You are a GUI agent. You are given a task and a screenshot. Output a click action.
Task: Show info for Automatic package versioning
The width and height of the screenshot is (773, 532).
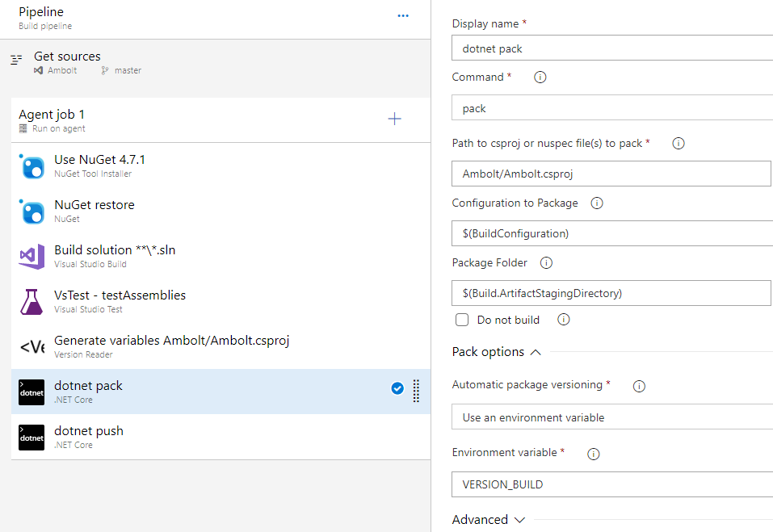point(639,386)
